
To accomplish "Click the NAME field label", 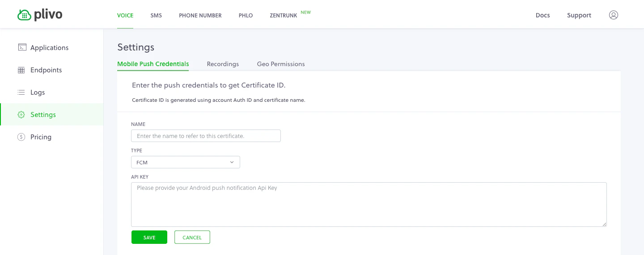I will click(138, 124).
